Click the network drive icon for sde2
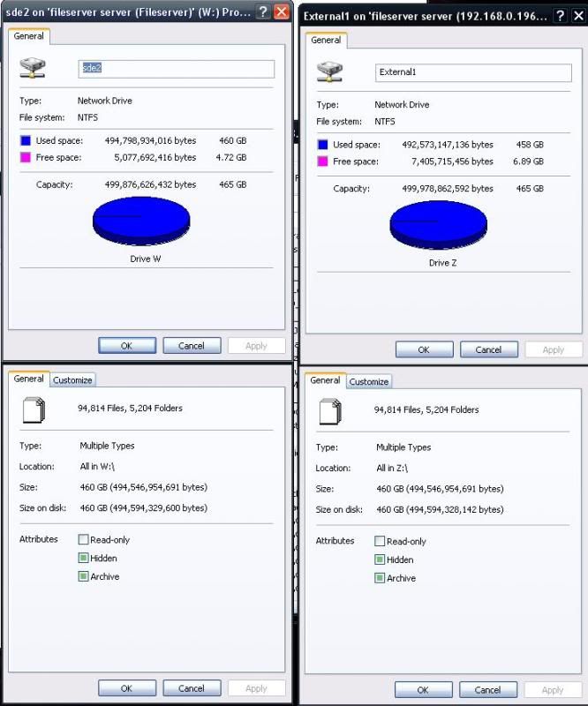 point(32,69)
